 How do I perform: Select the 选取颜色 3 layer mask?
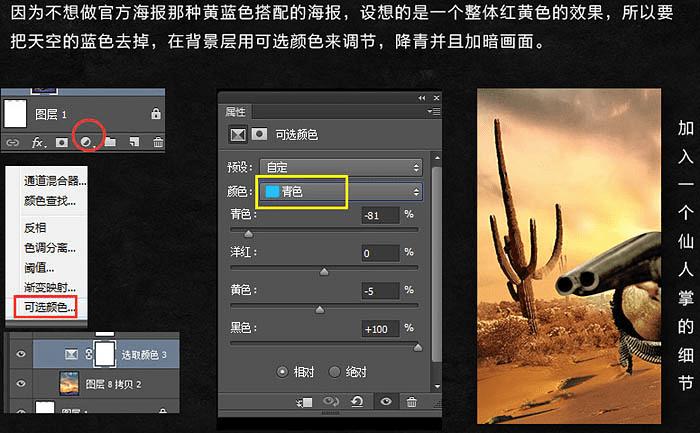pyautogui.click(x=104, y=354)
